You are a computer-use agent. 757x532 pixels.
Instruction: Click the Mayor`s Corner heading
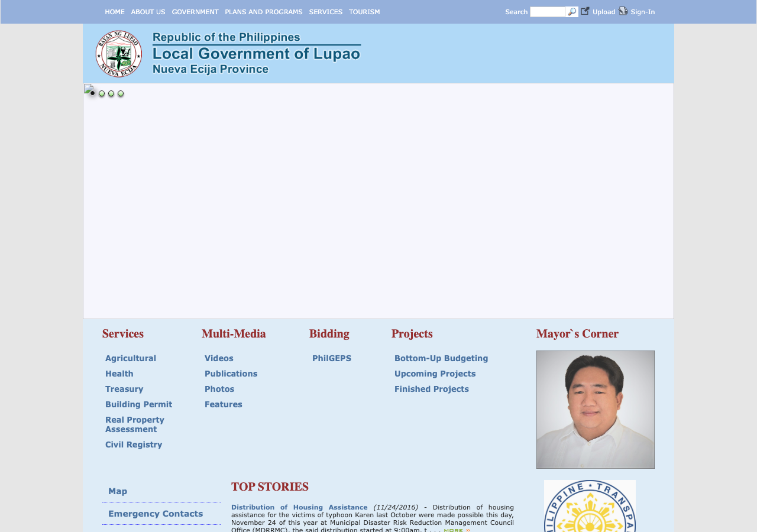(578, 334)
